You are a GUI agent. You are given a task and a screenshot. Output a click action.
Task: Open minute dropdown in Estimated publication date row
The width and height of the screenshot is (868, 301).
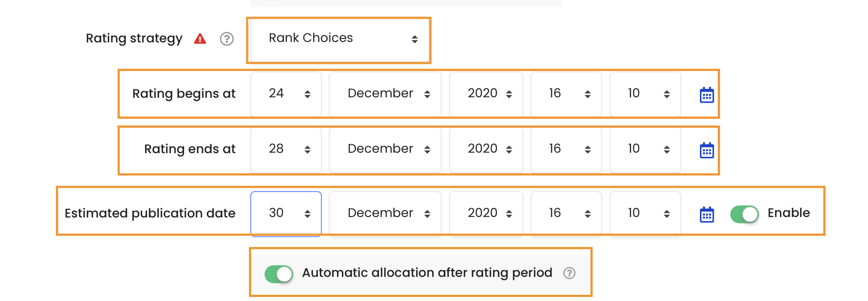point(645,213)
